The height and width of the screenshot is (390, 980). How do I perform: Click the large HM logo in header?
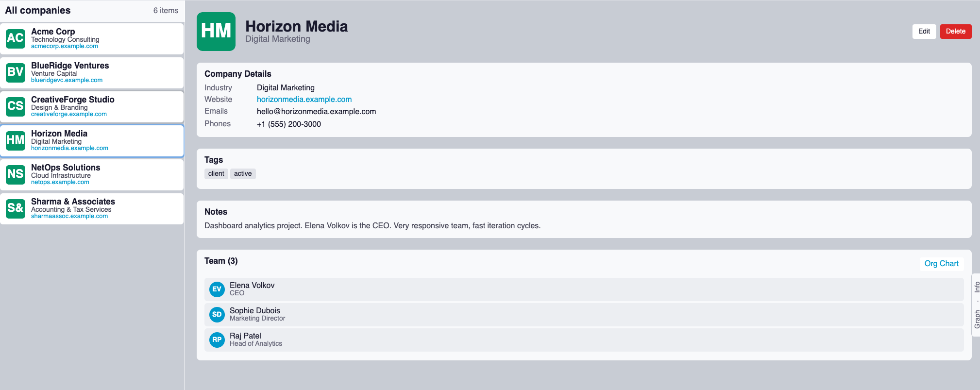[x=216, y=32]
